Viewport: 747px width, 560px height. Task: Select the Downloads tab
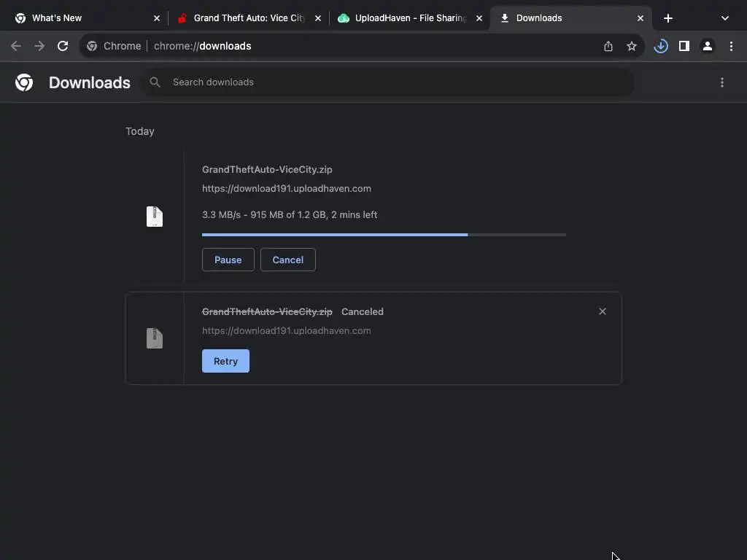click(570, 18)
